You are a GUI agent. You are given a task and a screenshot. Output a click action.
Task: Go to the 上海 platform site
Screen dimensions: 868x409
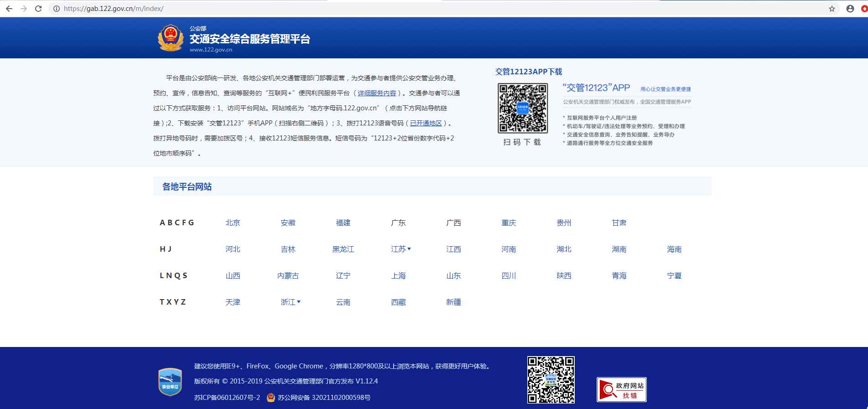(x=398, y=275)
